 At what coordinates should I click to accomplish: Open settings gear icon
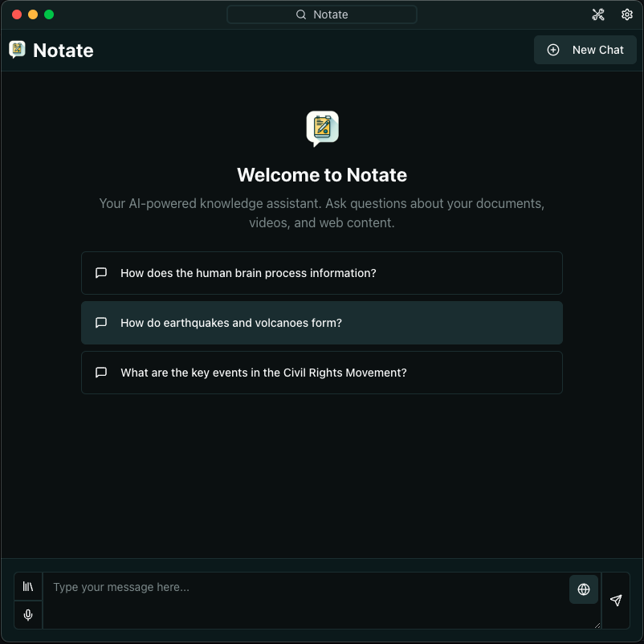point(627,14)
